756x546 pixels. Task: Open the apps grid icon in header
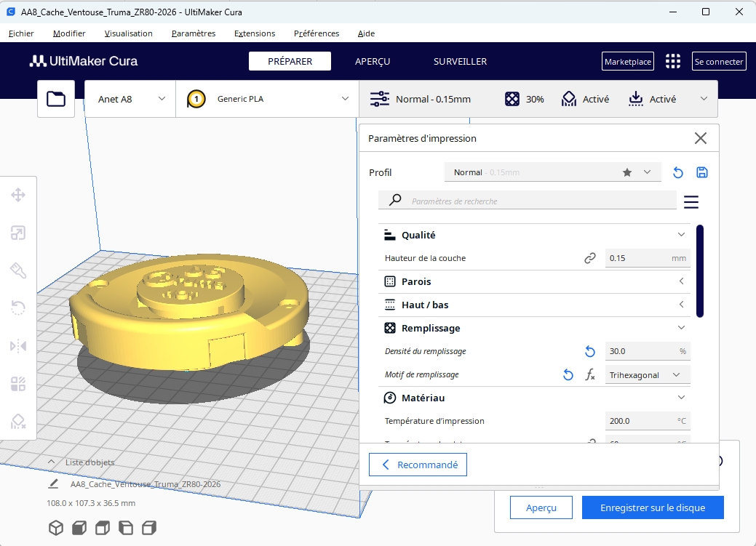pos(672,62)
